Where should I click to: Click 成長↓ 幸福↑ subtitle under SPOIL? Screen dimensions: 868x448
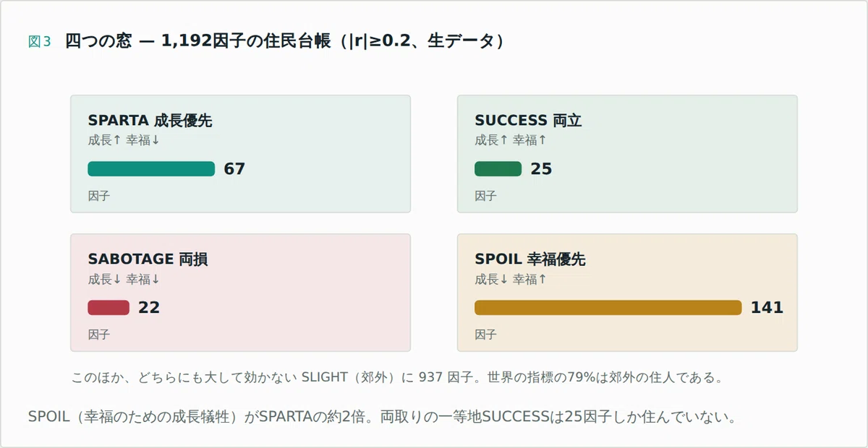point(511,279)
